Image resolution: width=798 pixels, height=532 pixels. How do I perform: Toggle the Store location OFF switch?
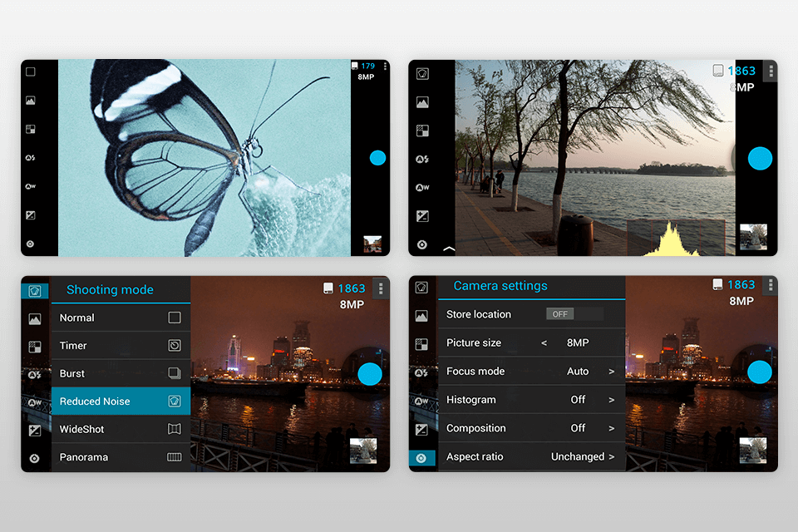pos(574,314)
